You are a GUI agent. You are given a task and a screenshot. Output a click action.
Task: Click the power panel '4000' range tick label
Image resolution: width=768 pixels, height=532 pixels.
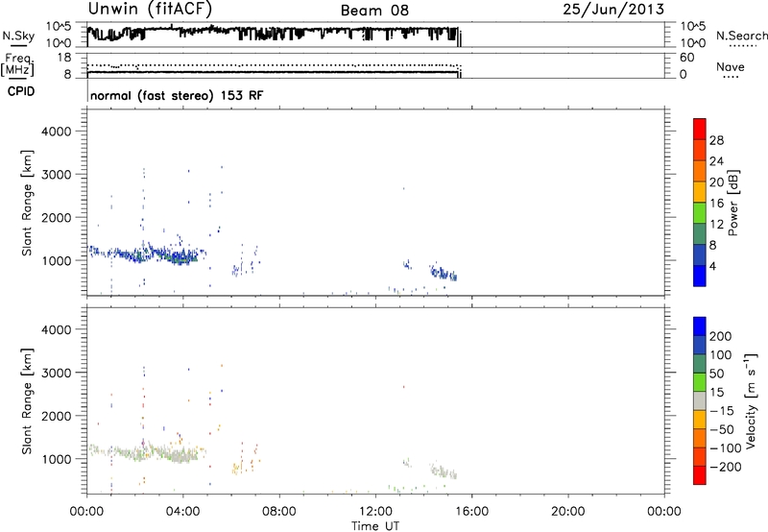pos(56,132)
